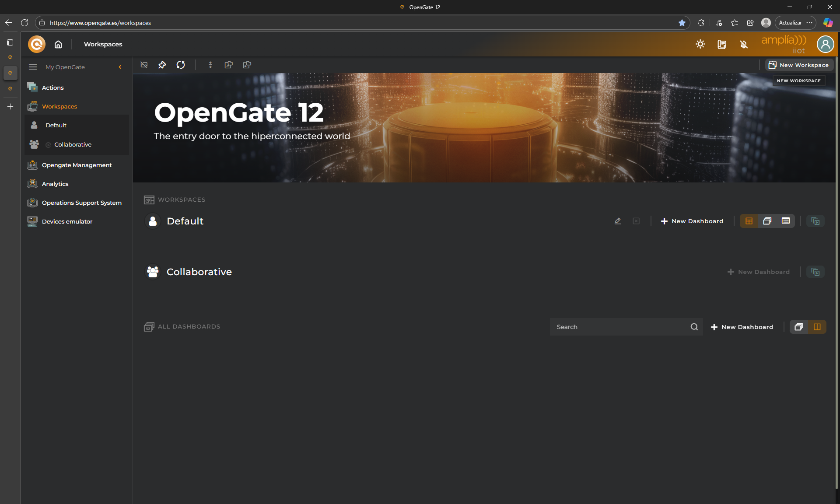Click the New Workspace button
Viewport: 840px width, 504px height.
799,65
